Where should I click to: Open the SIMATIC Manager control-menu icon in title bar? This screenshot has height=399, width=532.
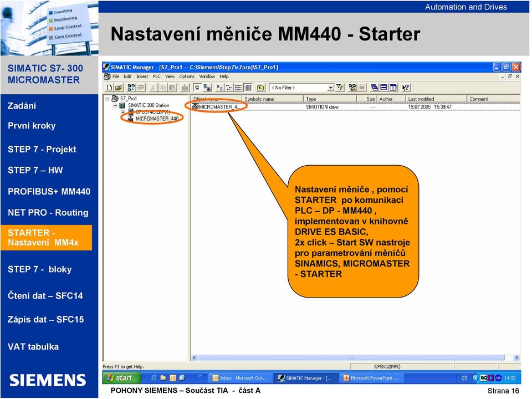point(106,67)
